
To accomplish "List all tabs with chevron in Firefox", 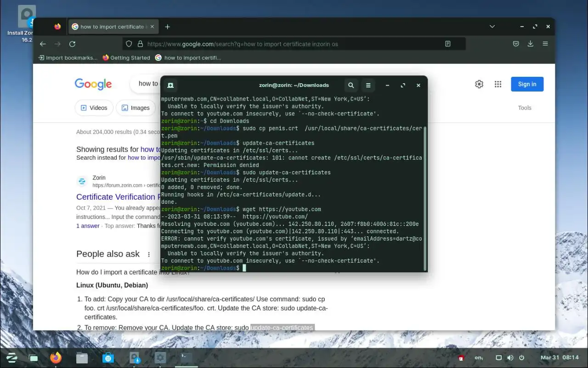I will click(492, 27).
